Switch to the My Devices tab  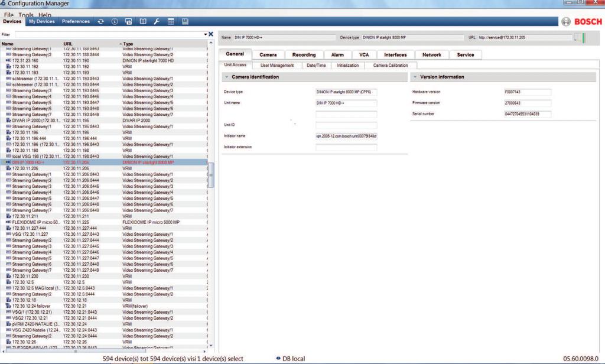42,22
